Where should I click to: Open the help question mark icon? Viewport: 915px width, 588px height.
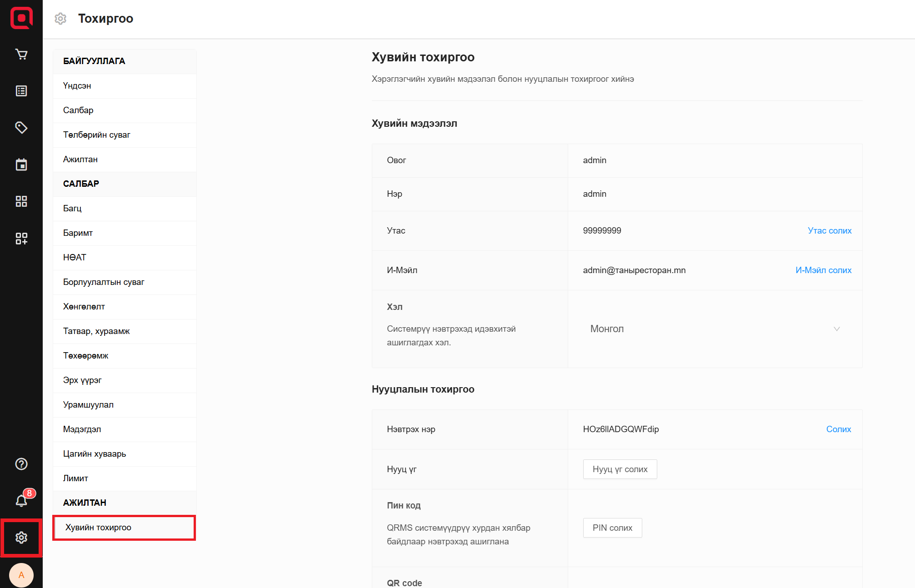pos(21,464)
